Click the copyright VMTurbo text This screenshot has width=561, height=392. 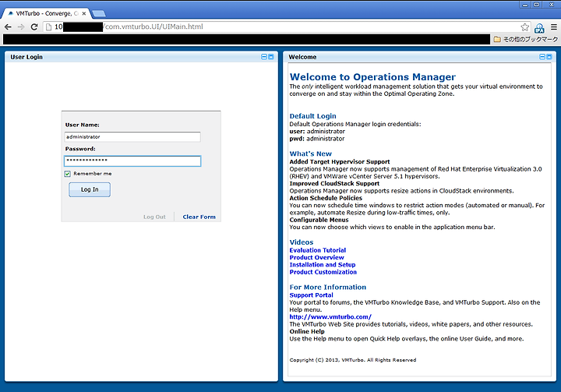pos(353,360)
